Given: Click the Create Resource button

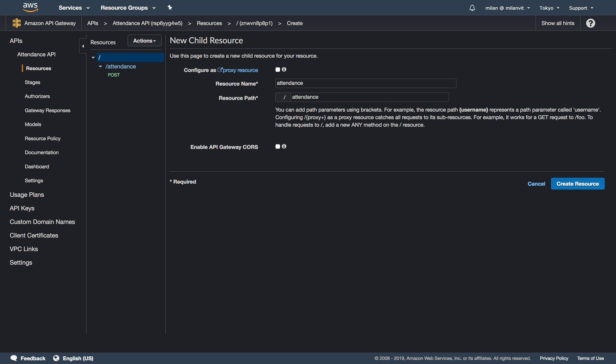Looking at the screenshot, I should (x=577, y=184).
